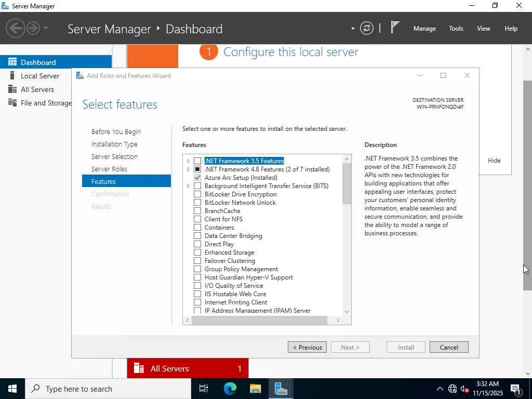Screen dimensions: 532x399
Task: Open File Explorer from taskbar
Action: [256, 389]
